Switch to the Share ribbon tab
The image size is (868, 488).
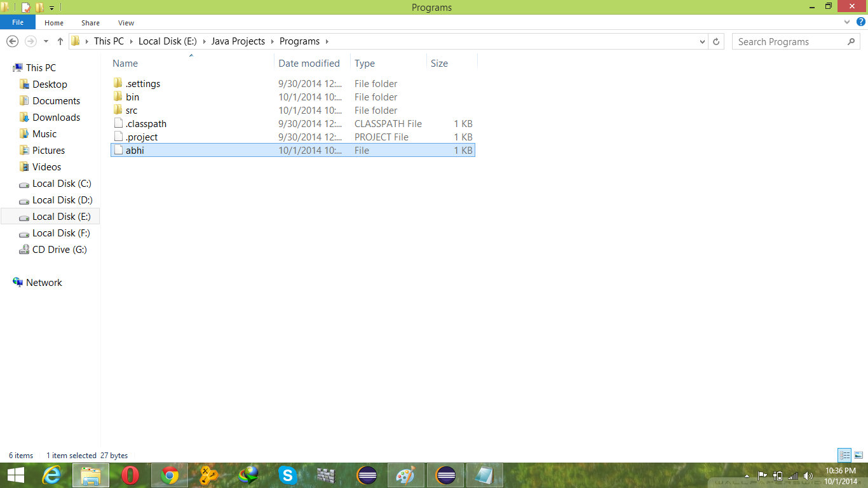coord(90,22)
